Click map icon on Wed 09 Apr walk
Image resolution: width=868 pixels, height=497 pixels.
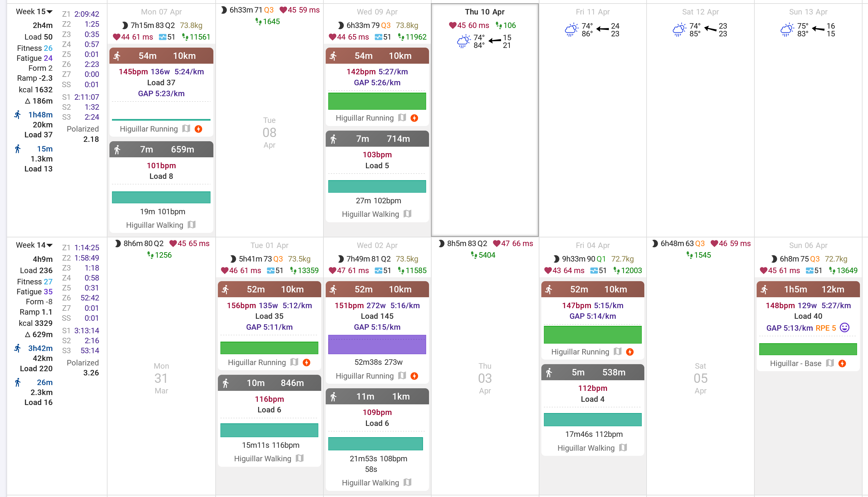407,214
